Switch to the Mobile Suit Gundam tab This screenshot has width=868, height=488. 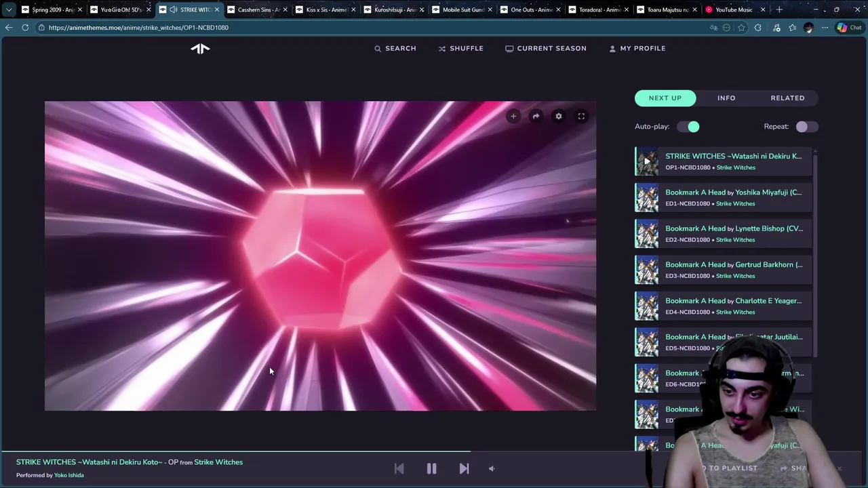(463, 9)
